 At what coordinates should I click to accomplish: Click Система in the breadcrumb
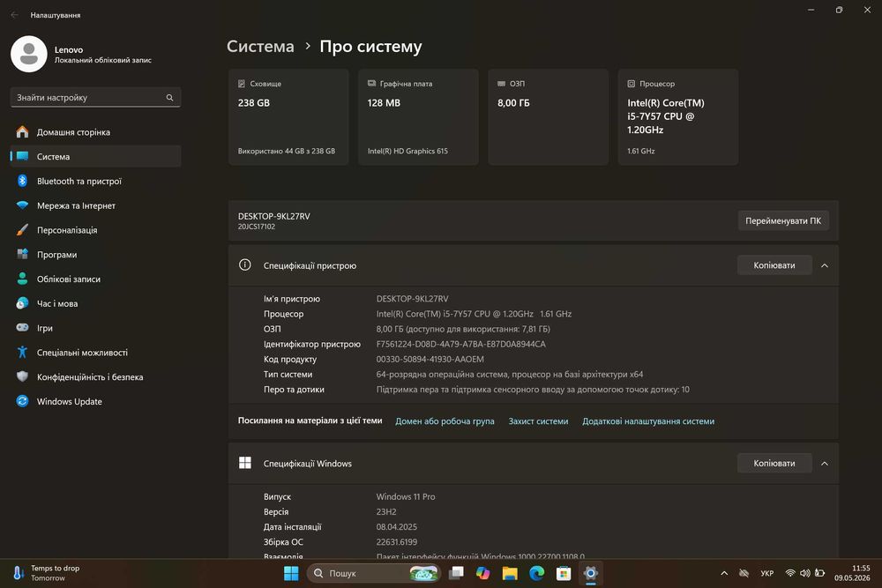pos(260,46)
